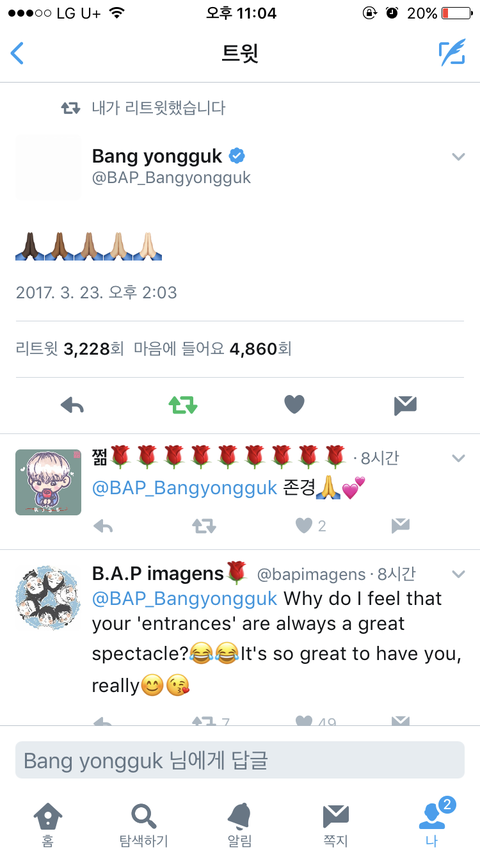This screenshot has height=854, width=480.
Task: Open the 탐색하기 search tab
Action: pyautogui.click(x=144, y=824)
